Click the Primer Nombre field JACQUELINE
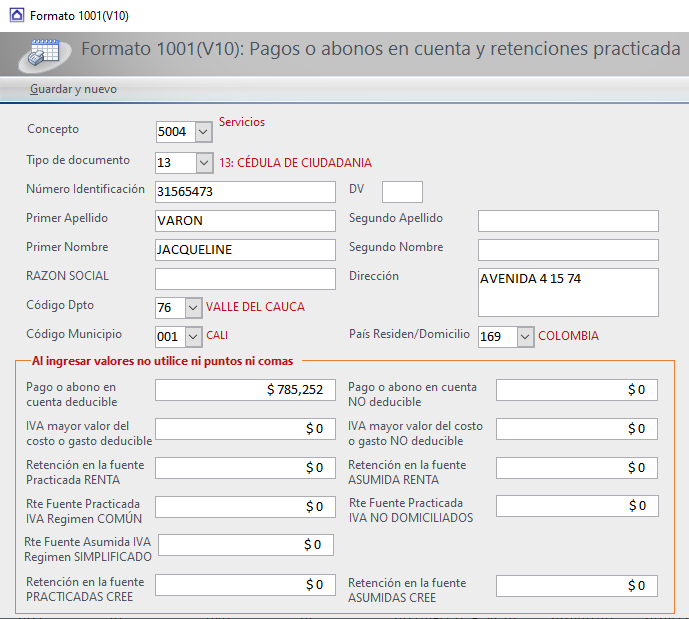The width and height of the screenshot is (689, 619). tap(245, 250)
